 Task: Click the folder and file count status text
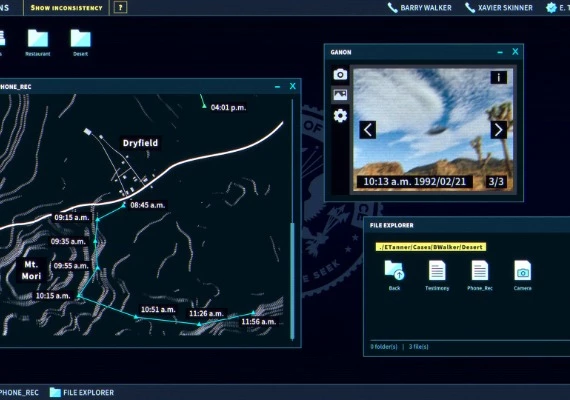pos(399,347)
